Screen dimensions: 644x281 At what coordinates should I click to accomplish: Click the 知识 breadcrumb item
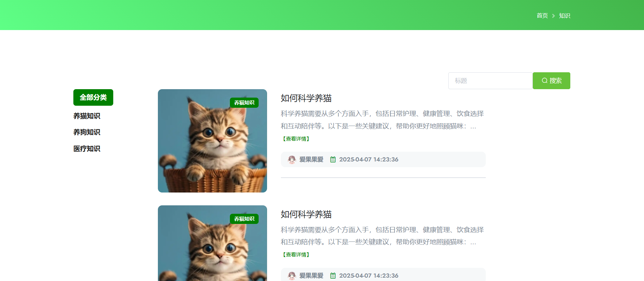pyautogui.click(x=565, y=16)
